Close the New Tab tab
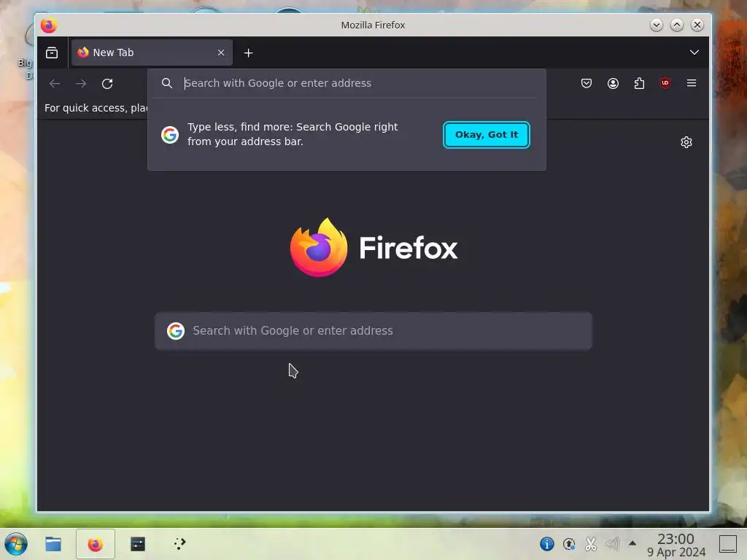 point(221,52)
